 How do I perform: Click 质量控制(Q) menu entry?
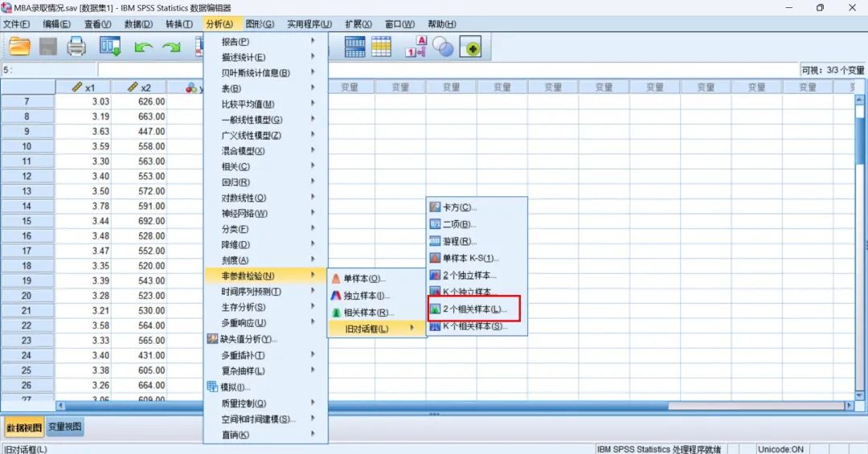pyautogui.click(x=266, y=403)
